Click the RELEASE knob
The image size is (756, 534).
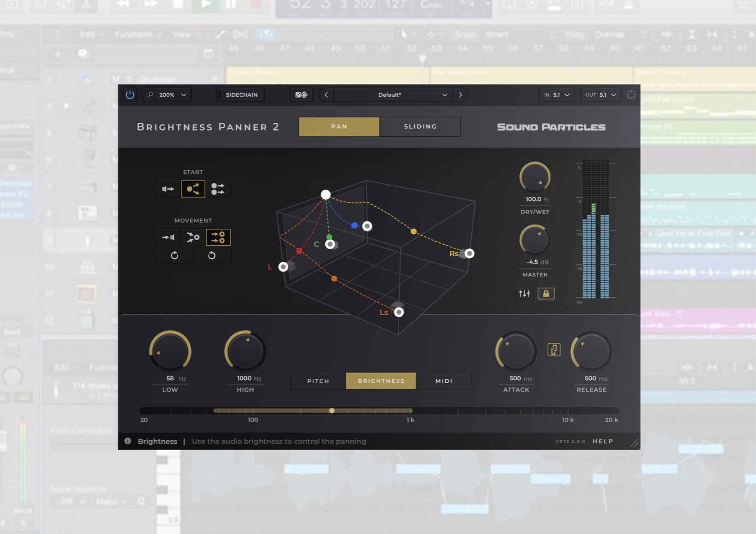591,351
